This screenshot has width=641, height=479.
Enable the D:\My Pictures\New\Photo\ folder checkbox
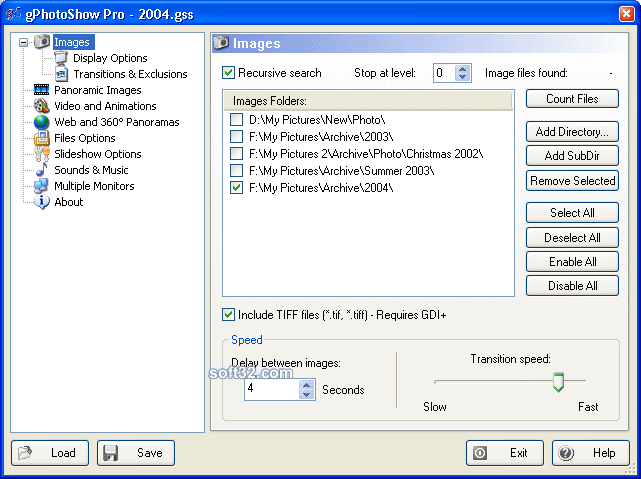click(x=236, y=120)
